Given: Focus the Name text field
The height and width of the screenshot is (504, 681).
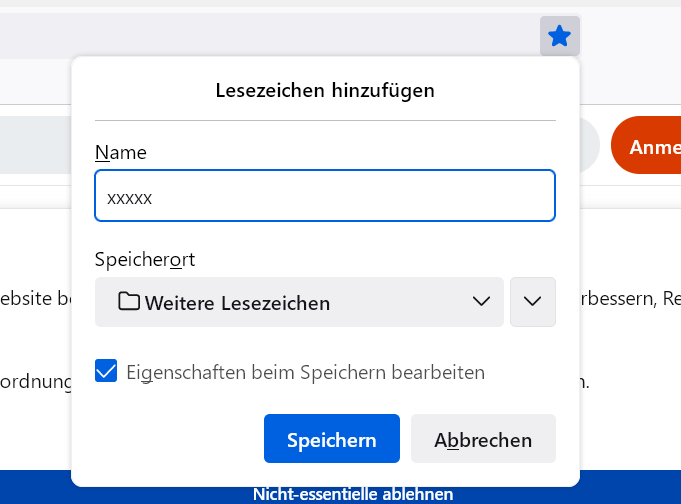Looking at the screenshot, I should (324, 196).
